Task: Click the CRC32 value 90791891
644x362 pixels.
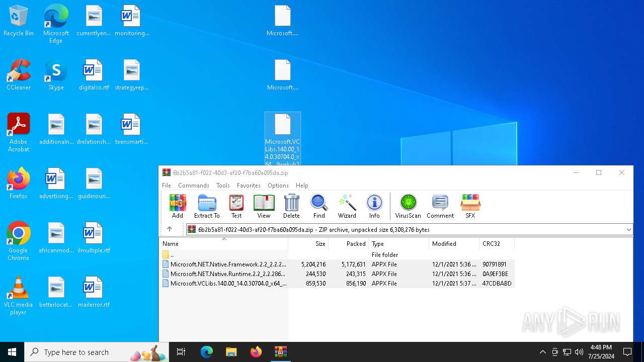Action: (x=494, y=264)
